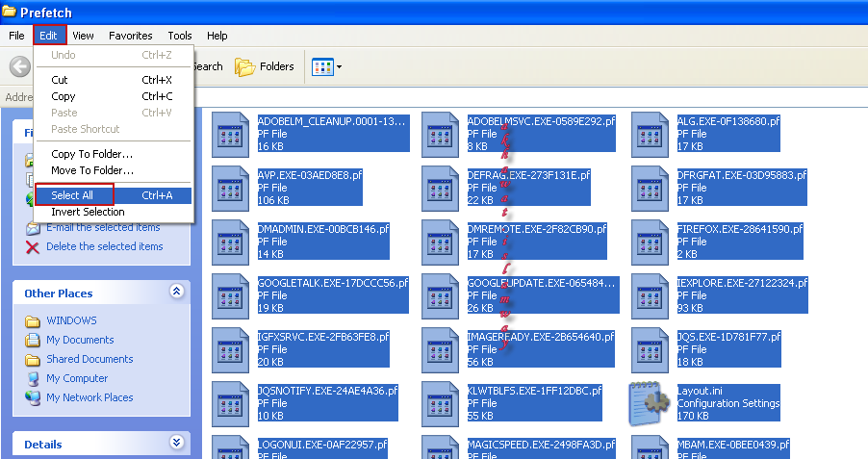
Task: Click DMADMIN.EXE-00BCB146.pf file name
Action: click(x=324, y=229)
